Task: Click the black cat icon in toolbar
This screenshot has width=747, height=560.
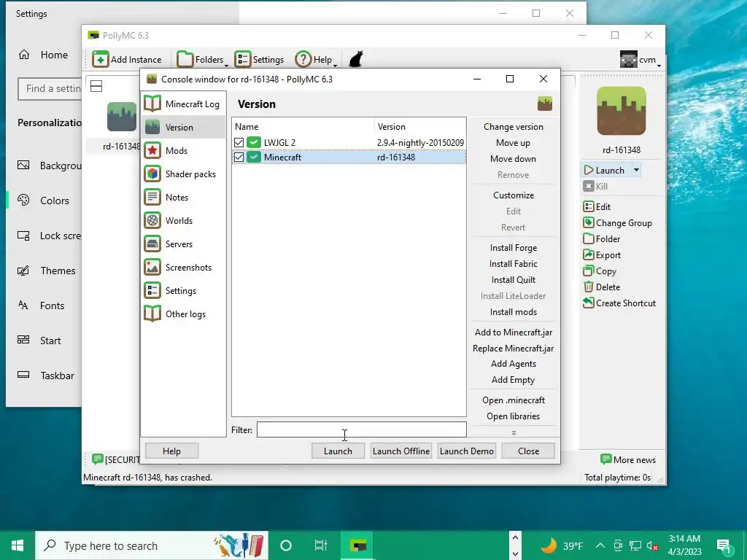Action: point(356,60)
